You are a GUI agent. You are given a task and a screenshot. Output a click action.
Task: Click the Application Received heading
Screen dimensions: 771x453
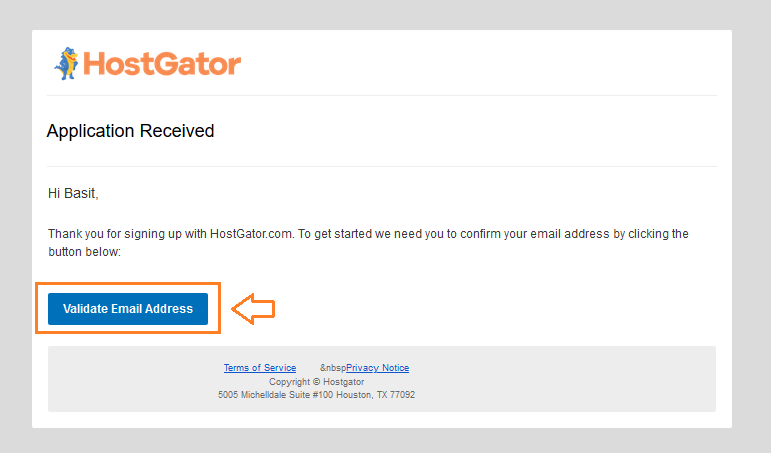click(x=130, y=131)
